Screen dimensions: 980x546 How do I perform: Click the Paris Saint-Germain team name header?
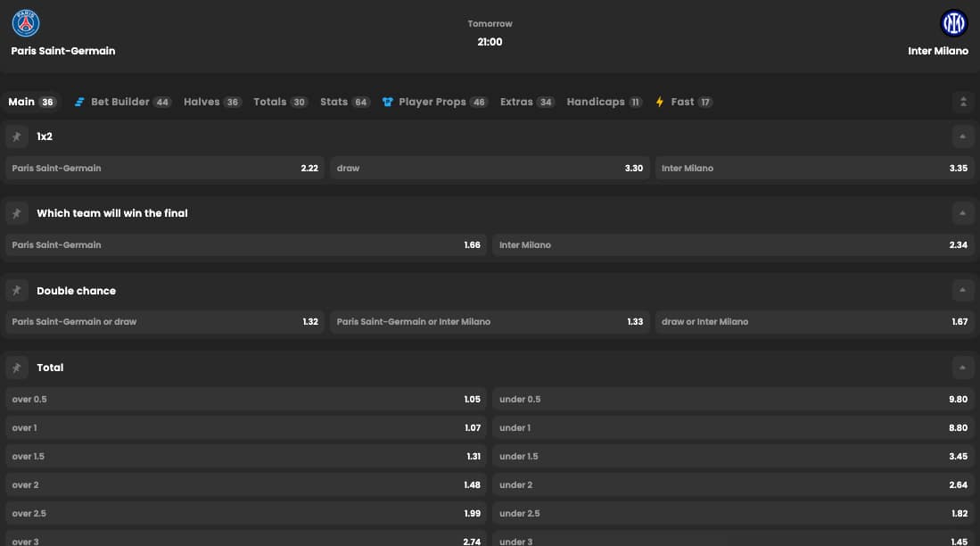point(63,51)
